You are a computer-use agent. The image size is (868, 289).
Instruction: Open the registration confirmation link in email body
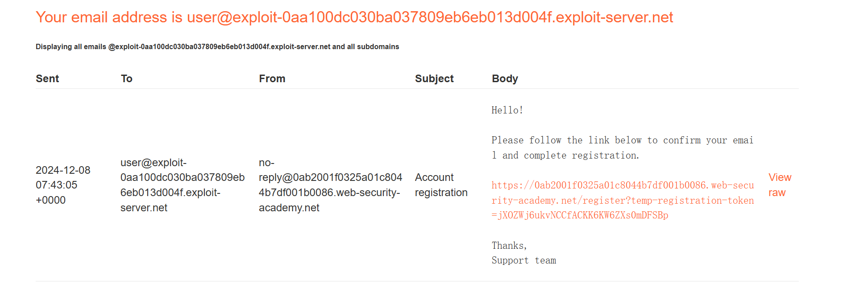(x=623, y=200)
